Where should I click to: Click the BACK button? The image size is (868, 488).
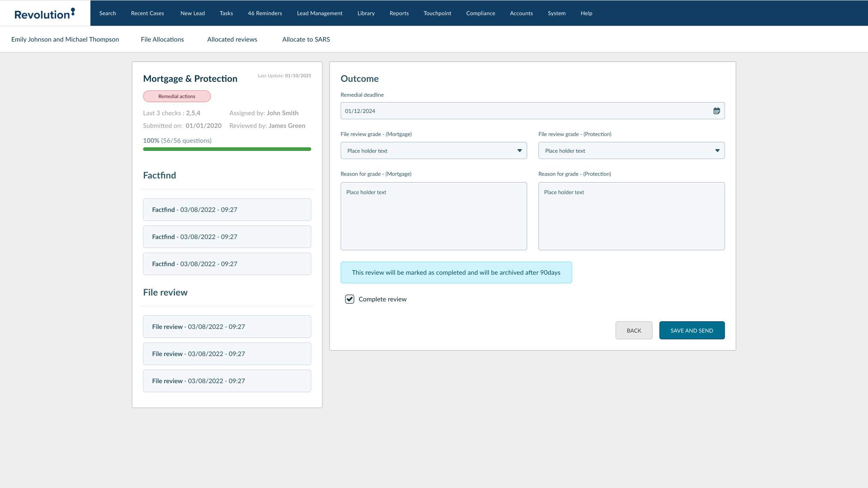coord(634,330)
